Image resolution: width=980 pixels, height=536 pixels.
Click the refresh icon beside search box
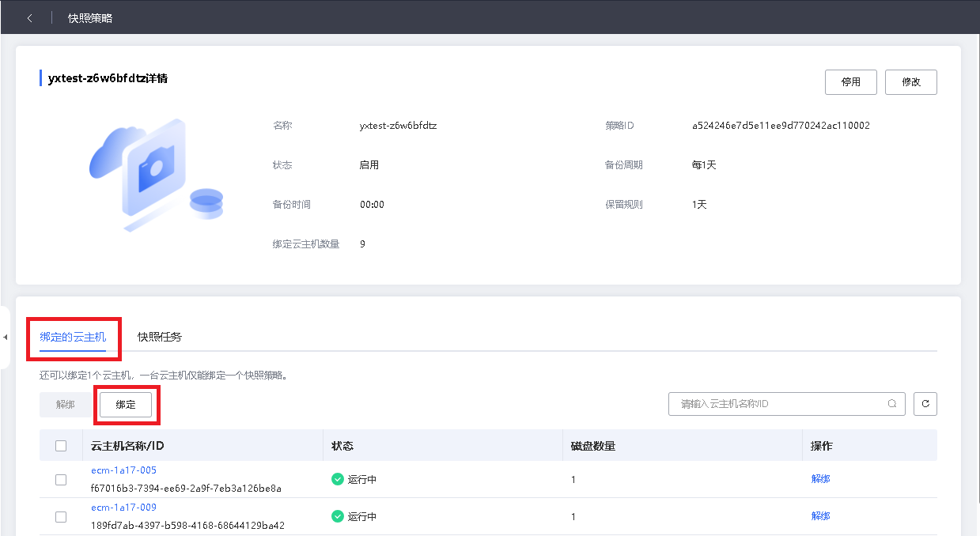tap(925, 403)
